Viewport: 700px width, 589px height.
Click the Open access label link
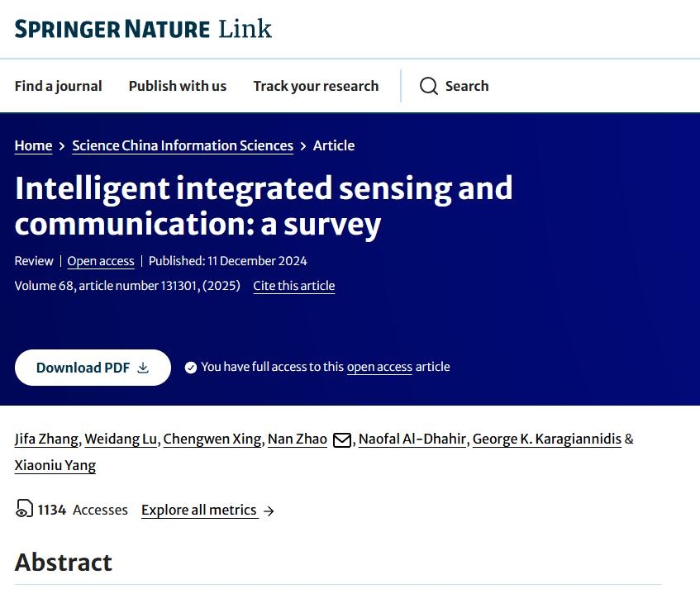coord(101,261)
